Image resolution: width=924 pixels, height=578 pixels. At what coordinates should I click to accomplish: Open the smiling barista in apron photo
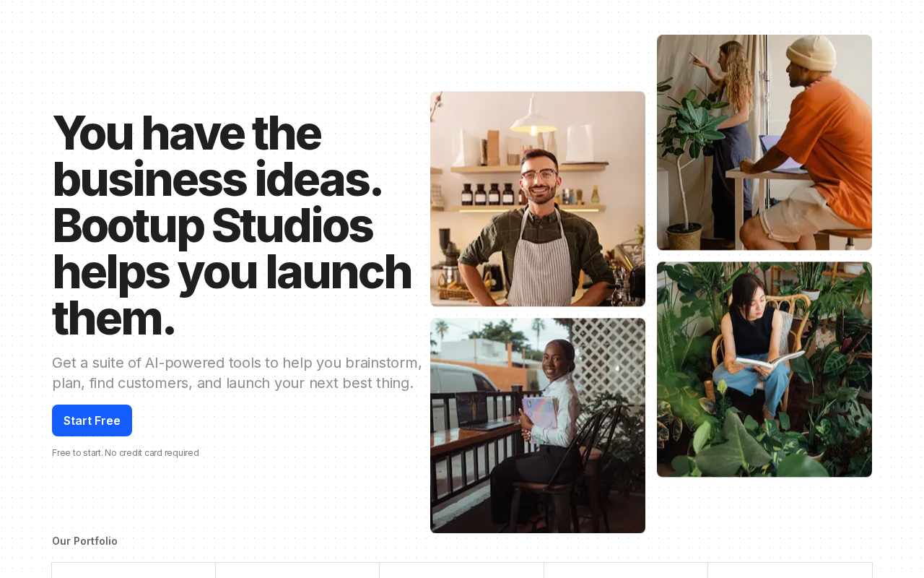coord(538,199)
